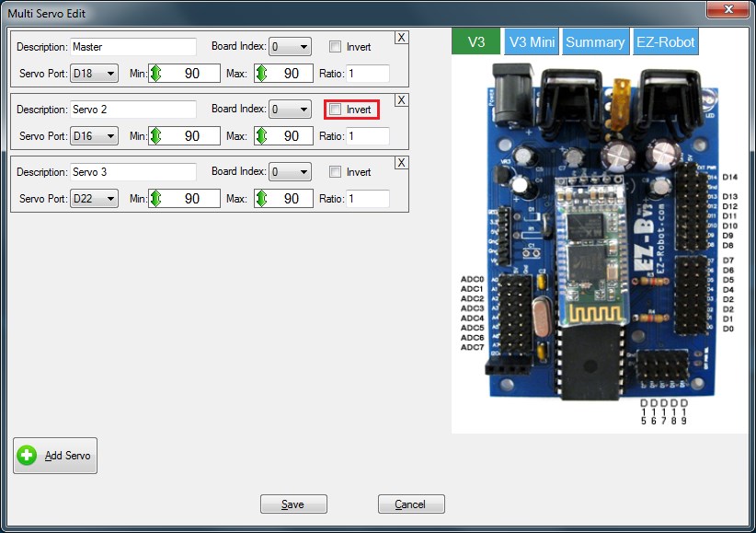Click the Add Servo button
The width and height of the screenshot is (756, 533).
point(55,456)
